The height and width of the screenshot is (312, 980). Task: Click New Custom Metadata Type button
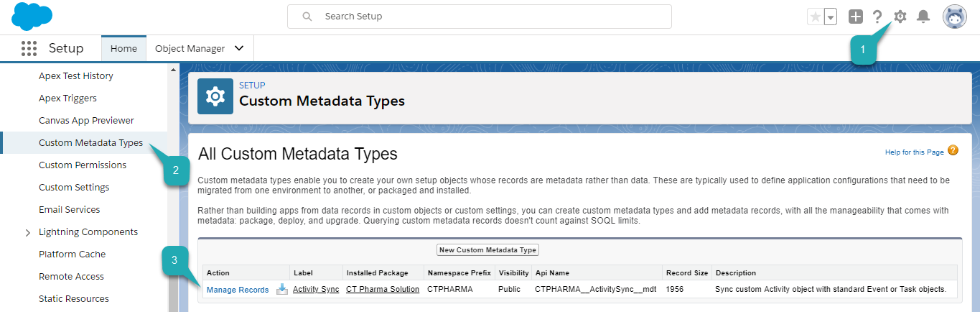click(x=487, y=250)
